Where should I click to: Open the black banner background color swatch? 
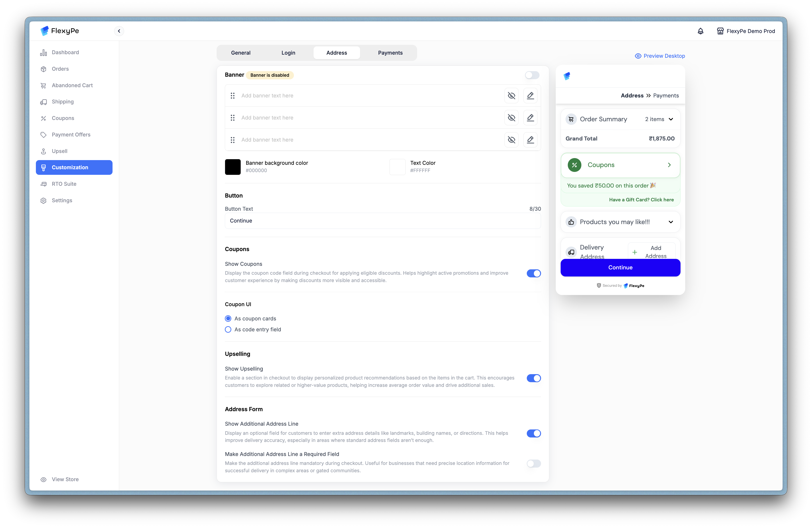(x=233, y=167)
